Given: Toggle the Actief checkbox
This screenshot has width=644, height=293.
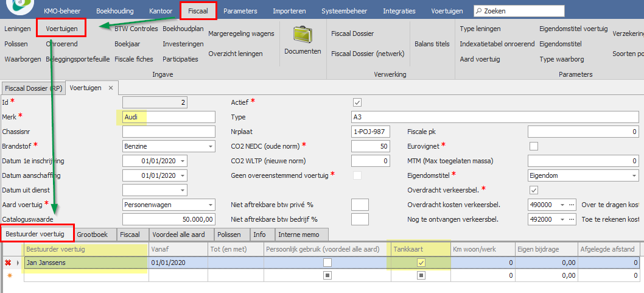Looking at the screenshot, I should pos(357,102).
